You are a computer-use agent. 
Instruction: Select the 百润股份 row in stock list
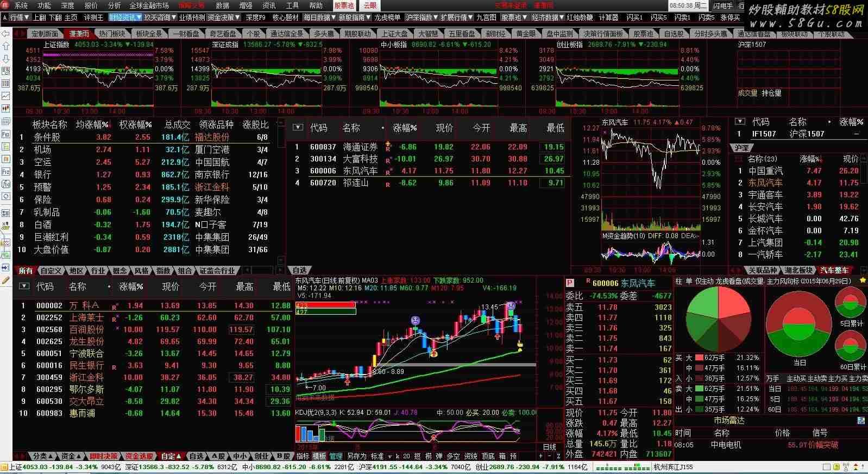152,329
